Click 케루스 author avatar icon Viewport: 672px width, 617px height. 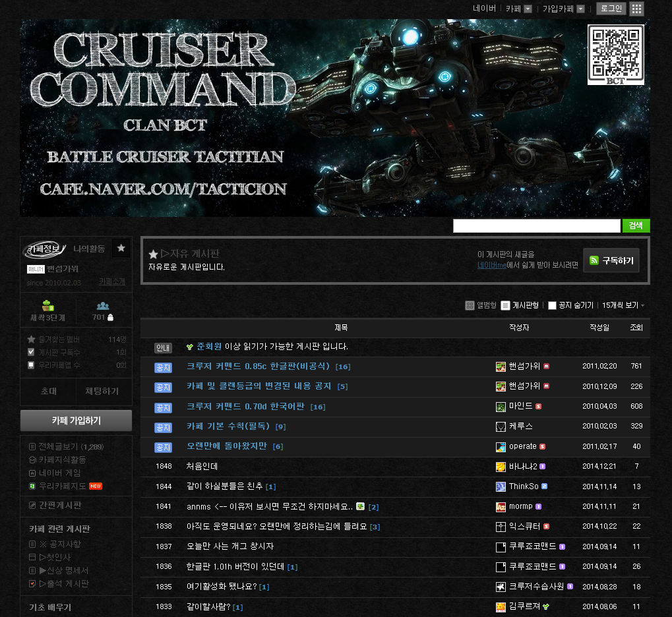tap(501, 426)
